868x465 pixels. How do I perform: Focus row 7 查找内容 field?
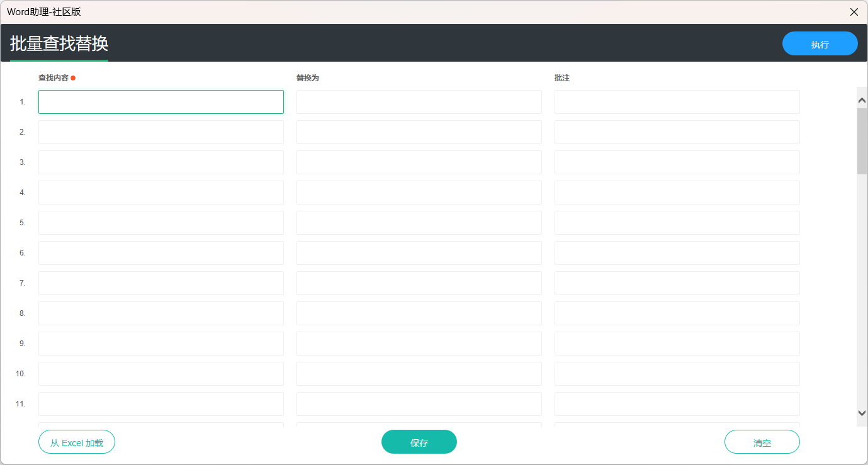(161, 283)
